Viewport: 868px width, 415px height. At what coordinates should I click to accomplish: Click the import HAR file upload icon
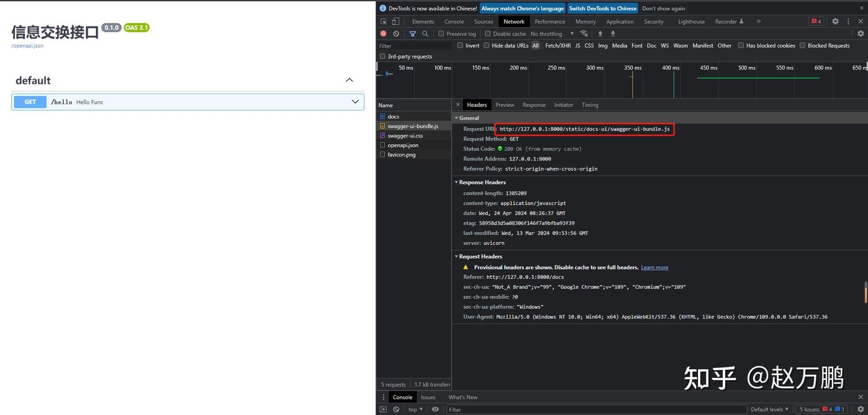pyautogui.click(x=600, y=34)
